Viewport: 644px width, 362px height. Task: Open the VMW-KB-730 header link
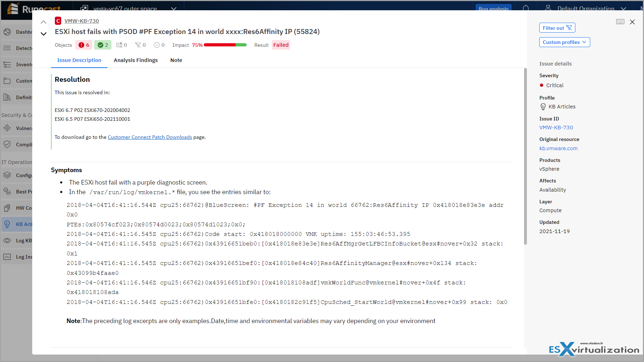coord(82,21)
